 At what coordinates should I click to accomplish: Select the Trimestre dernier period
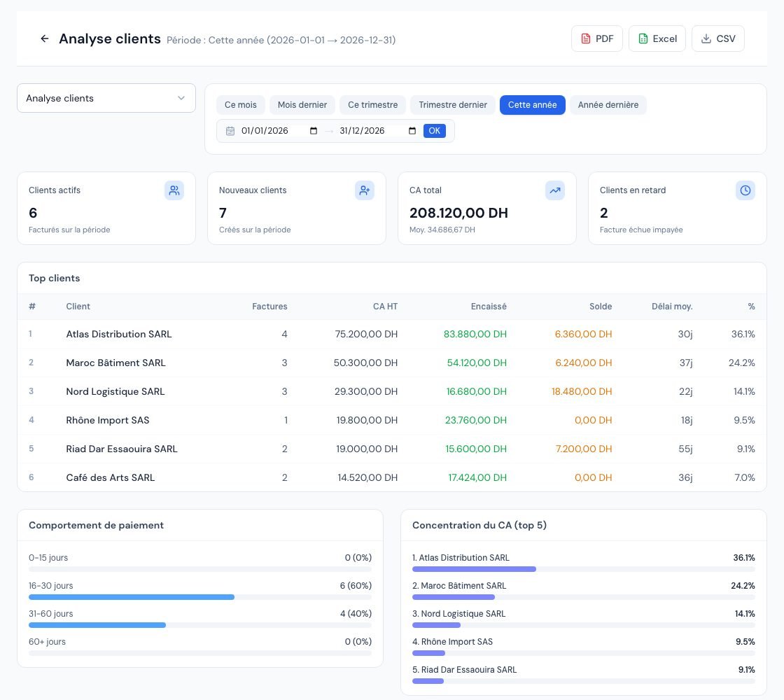pos(452,105)
